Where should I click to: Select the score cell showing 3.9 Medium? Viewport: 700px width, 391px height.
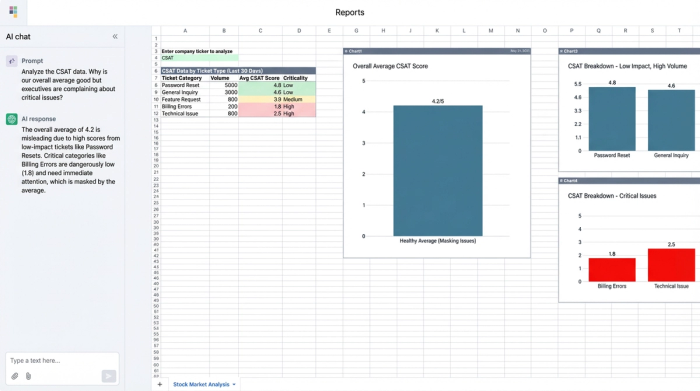tap(260, 100)
